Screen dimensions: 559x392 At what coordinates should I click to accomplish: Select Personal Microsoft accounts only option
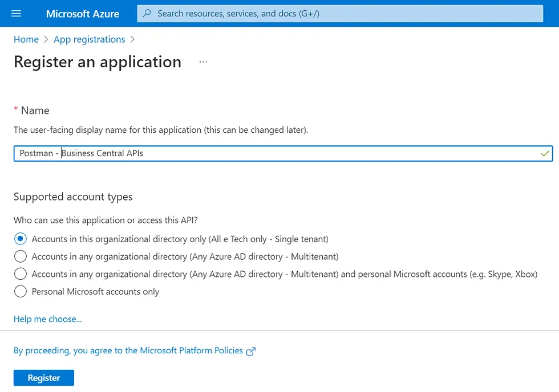21,291
